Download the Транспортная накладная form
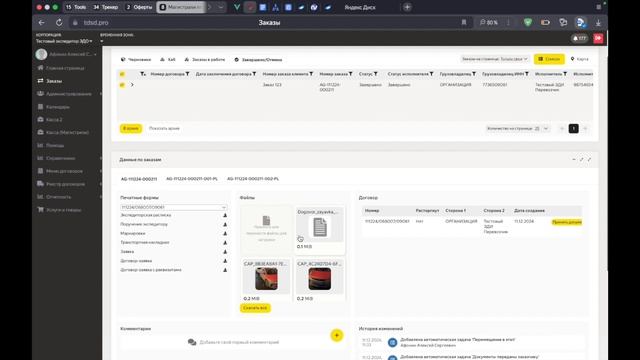Image resolution: width=640 pixels, height=360 pixels. (225, 242)
